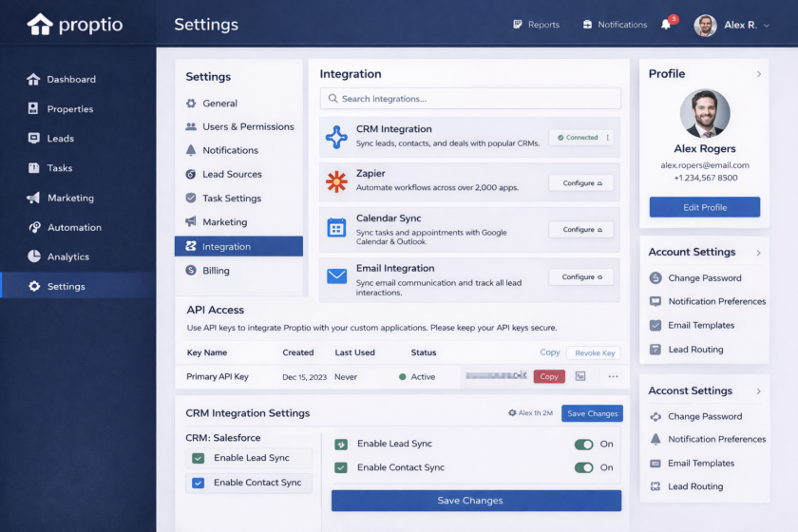
Task: Uncheck Enable Contact Sync under CRM: Salesforce
Action: pyautogui.click(x=199, y=483)
